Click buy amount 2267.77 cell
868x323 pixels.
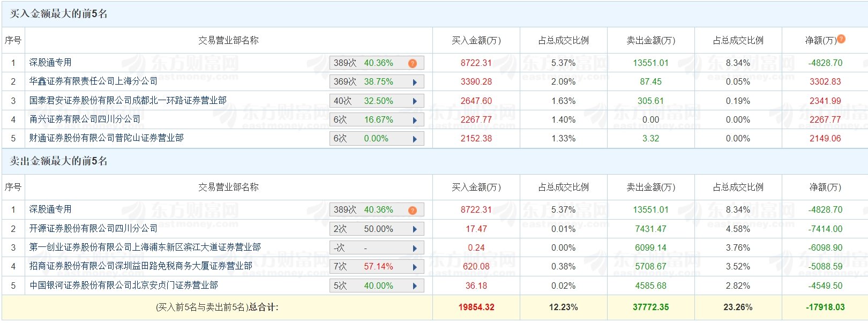(x=476, y=120)
